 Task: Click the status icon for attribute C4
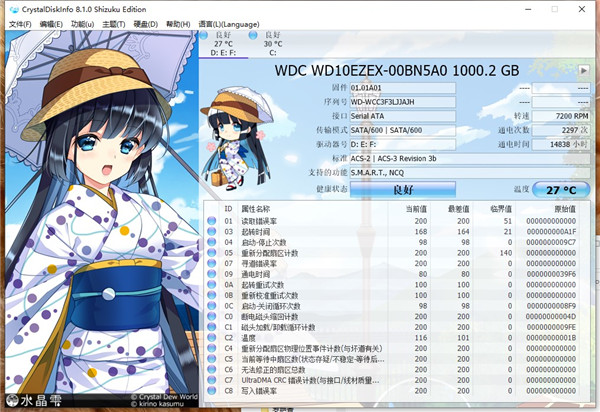point(212,348)
